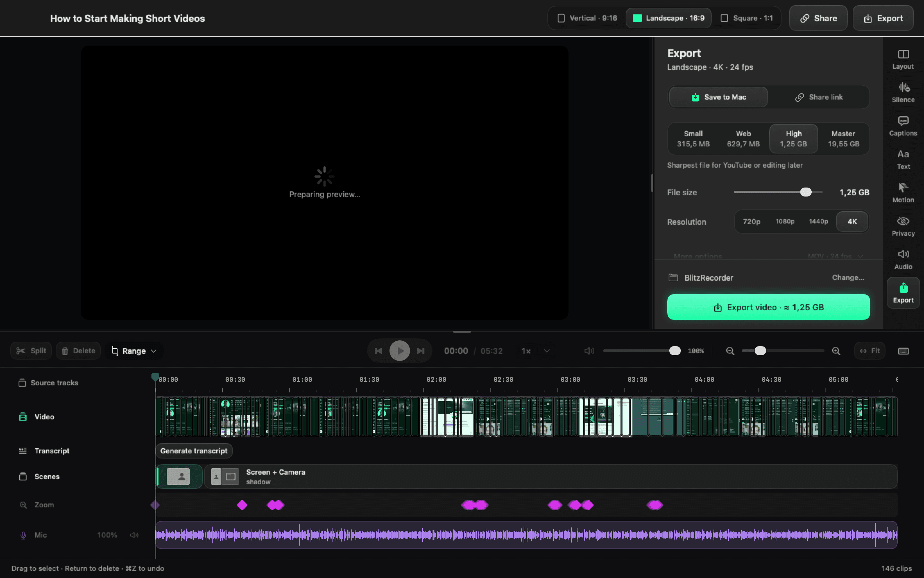924x578 pixels.
Task: Fit timeline to window
Action: point(869,351)
